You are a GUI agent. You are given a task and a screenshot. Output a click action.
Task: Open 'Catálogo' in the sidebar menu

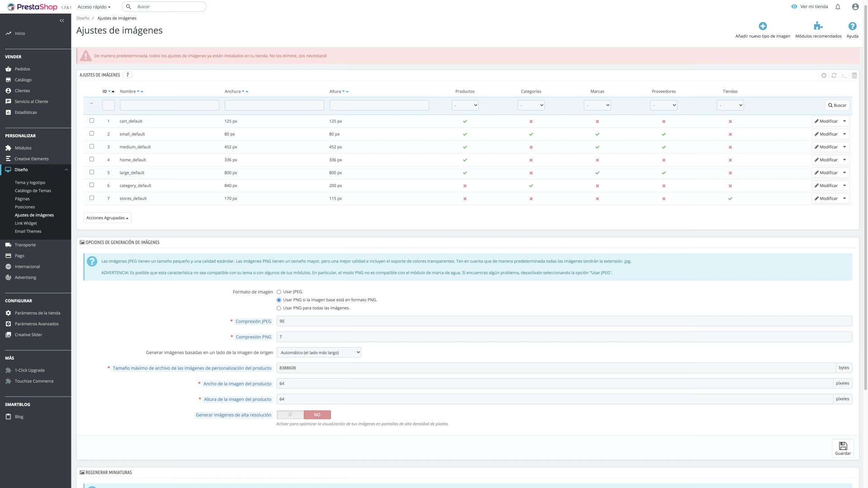[23, 80]
